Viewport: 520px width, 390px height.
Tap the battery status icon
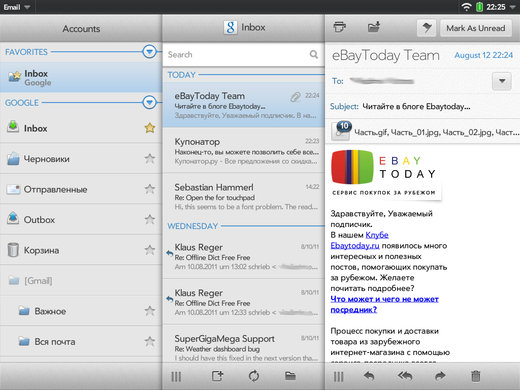(x=479, y=7)
